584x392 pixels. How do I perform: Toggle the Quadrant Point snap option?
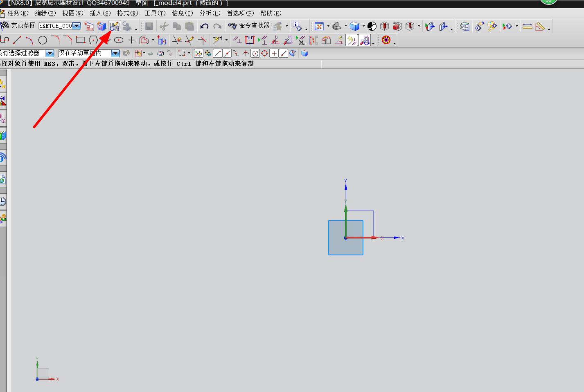pos(265,53)
